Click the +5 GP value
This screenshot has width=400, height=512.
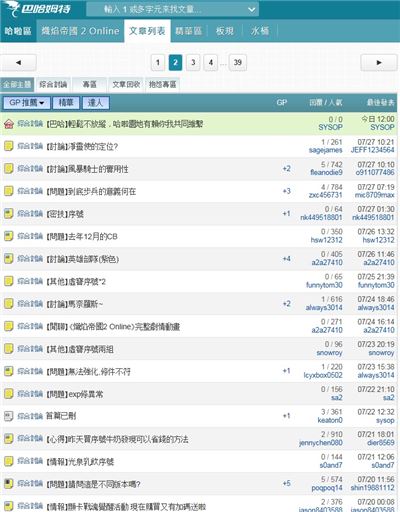pos(286,483)
